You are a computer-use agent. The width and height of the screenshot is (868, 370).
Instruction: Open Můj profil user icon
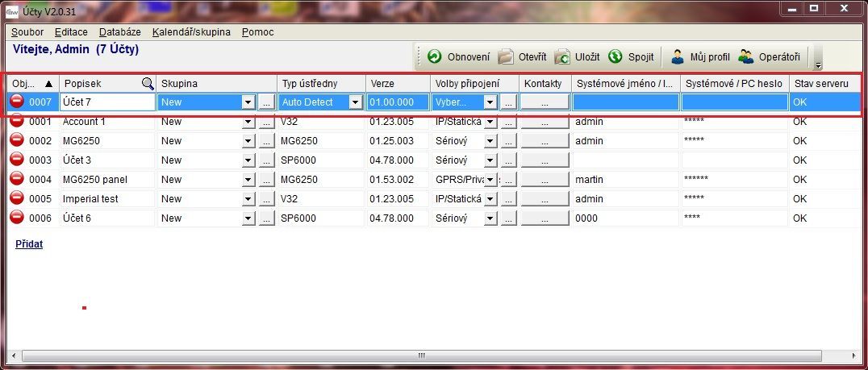(x=678, y=57)
